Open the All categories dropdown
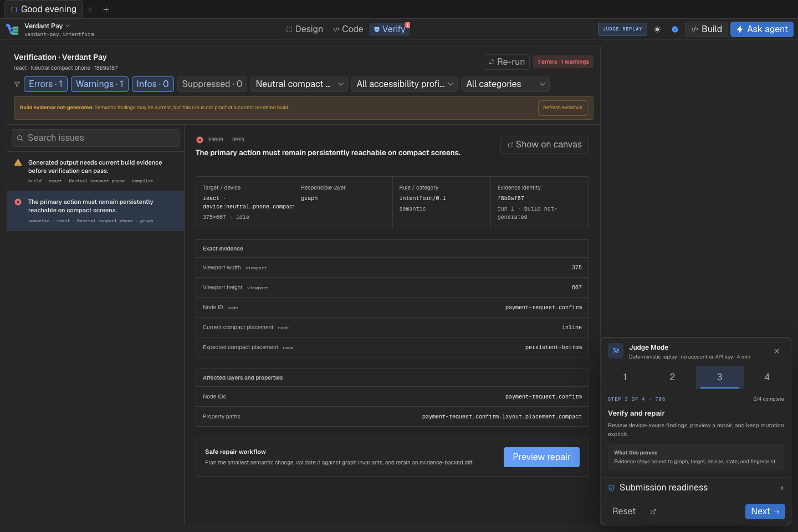798x532 pixels. (505, 84)
